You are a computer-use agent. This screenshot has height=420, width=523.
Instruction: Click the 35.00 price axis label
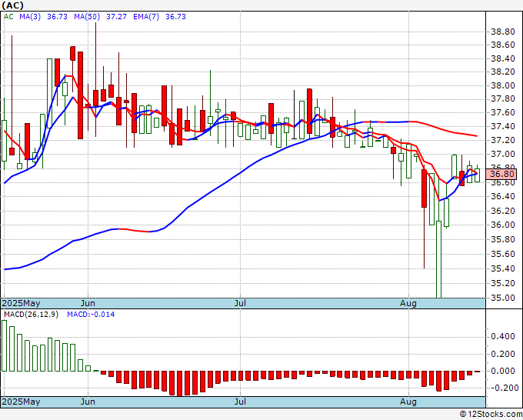point(503,298)
